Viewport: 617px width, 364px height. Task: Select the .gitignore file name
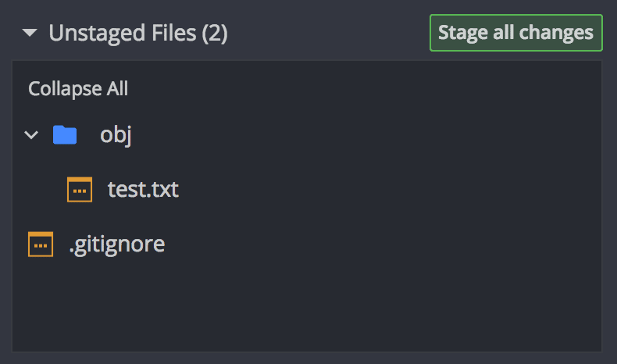(x=116, y=244)
